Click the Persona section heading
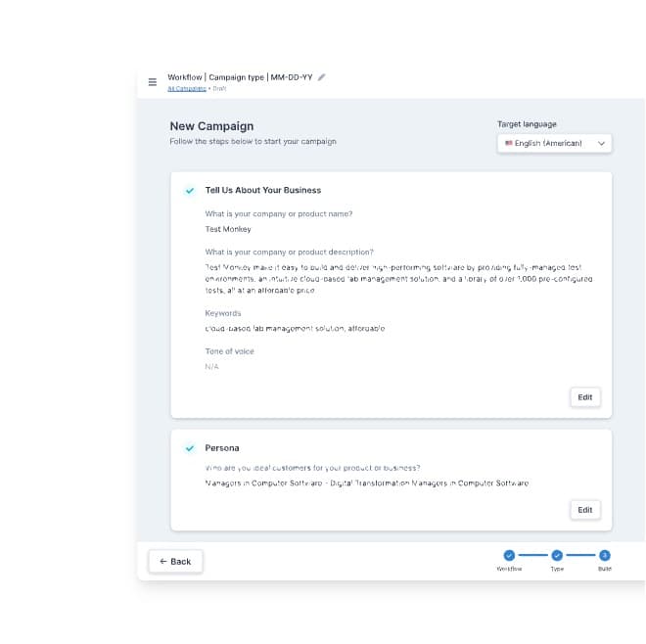This screenshot has width=646, height=644. (x=222, y=448)
